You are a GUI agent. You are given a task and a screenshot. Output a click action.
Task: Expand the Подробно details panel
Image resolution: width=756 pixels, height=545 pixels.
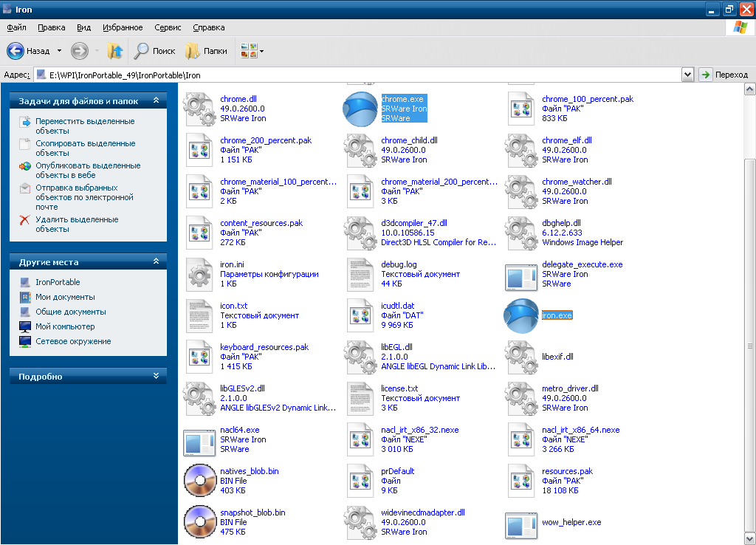tap(155, 376)
